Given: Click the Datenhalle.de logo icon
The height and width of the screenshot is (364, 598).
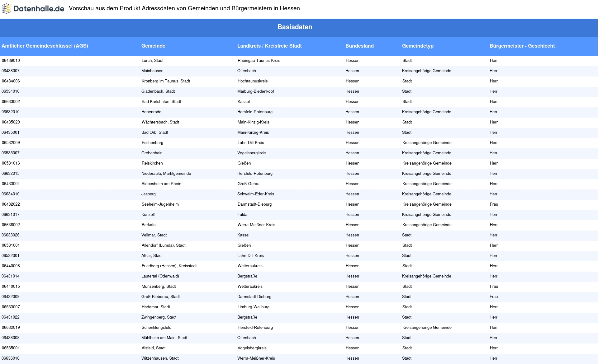Looking at the screenshot, I should 7,9.
